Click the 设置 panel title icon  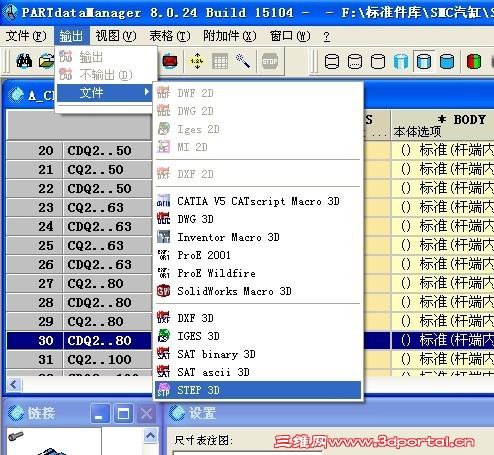[177, 413]
